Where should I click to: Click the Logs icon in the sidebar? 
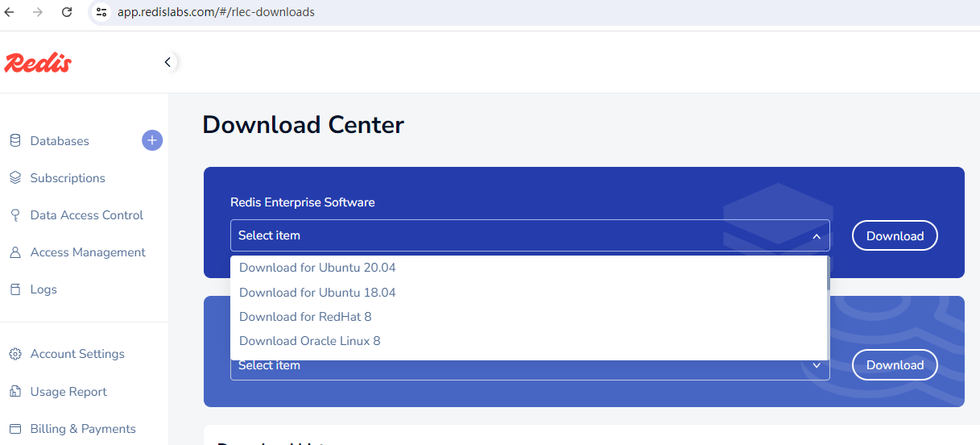pyautogui.click(x=15, y=289)
